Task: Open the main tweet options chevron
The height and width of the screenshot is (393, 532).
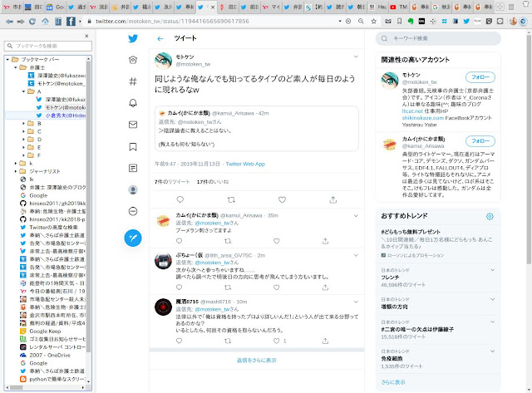Action: (x=356, y=56)
